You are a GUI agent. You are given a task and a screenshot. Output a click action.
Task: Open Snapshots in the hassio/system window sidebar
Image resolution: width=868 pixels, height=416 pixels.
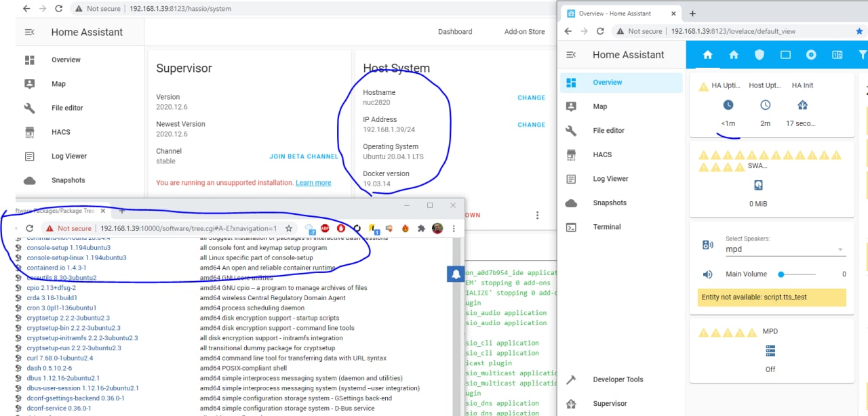click(68, 180)
